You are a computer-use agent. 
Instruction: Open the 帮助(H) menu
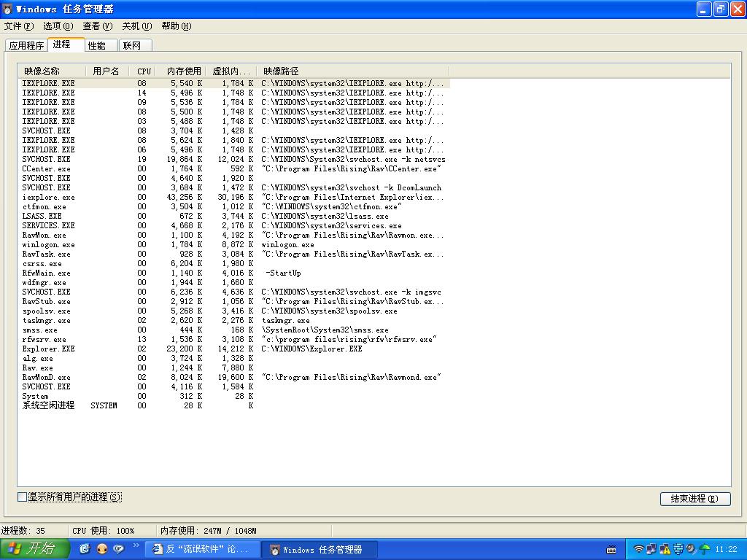[177, 26]
